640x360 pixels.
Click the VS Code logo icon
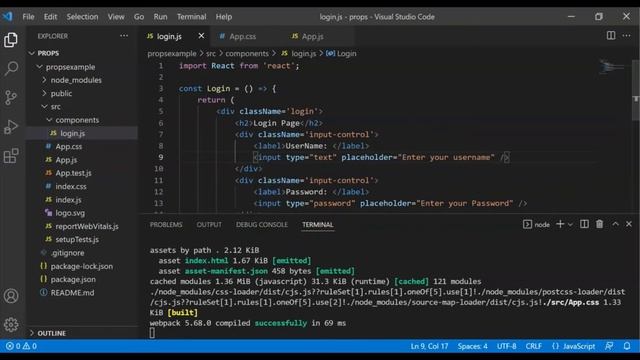[x=7, y=16]
